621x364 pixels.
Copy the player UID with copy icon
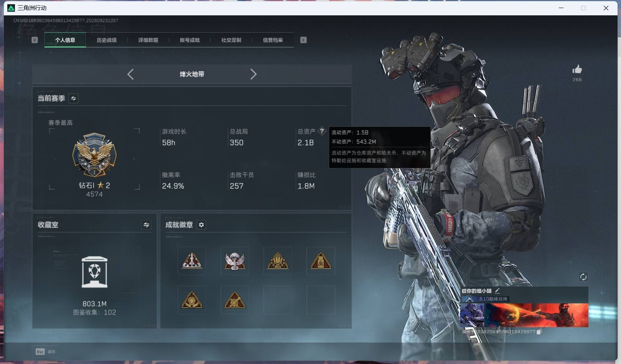pyautogui.click(x=539, y=332)
